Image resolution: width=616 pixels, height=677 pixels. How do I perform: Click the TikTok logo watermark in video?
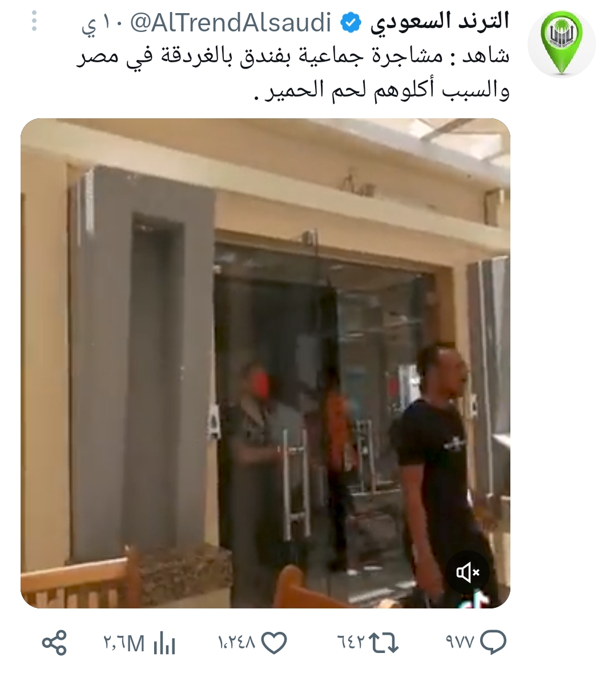[476, 600]
